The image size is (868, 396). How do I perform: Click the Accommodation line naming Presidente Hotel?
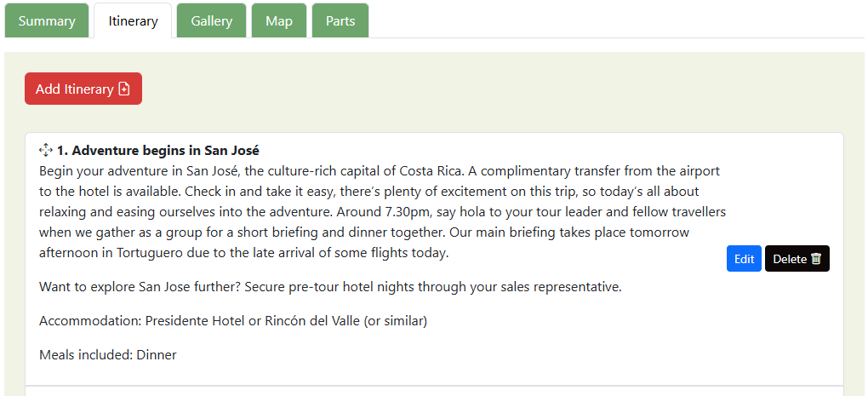tap(232, 321)
